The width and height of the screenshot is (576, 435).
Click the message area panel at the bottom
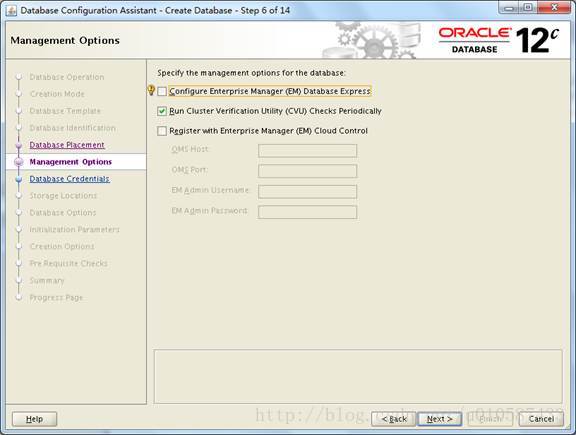click(x=358, y=377)
